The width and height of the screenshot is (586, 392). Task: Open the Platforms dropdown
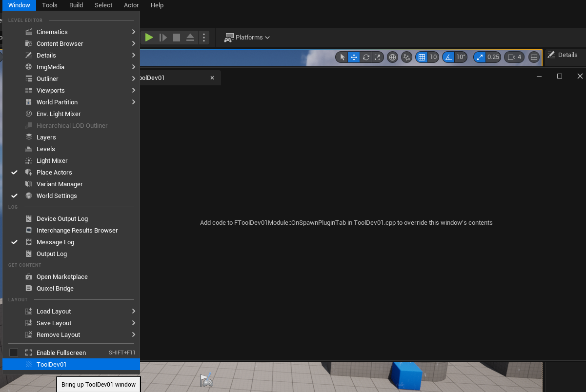coord(247,37)
